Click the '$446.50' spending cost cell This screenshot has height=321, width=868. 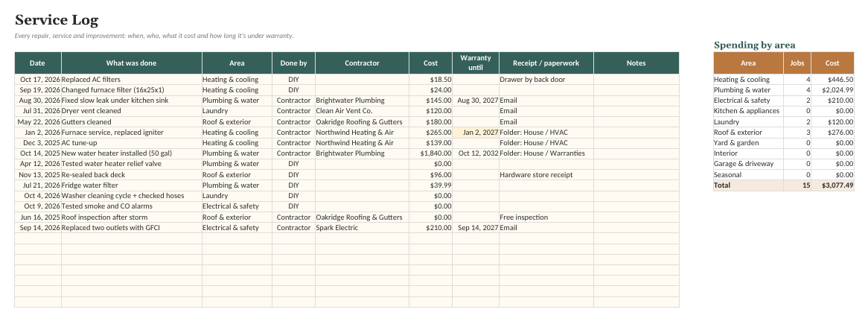832,80
